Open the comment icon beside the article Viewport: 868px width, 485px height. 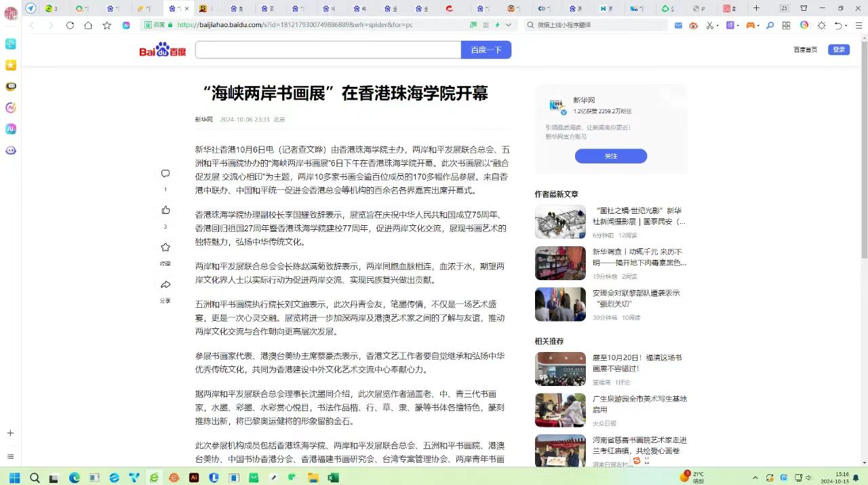coord(165,174)
